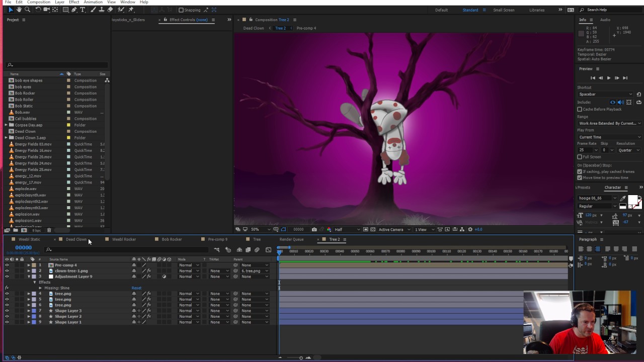Switch to the Dead Clown timeline tab
Screen dimensions: 644x362
[x=76, y=239]
